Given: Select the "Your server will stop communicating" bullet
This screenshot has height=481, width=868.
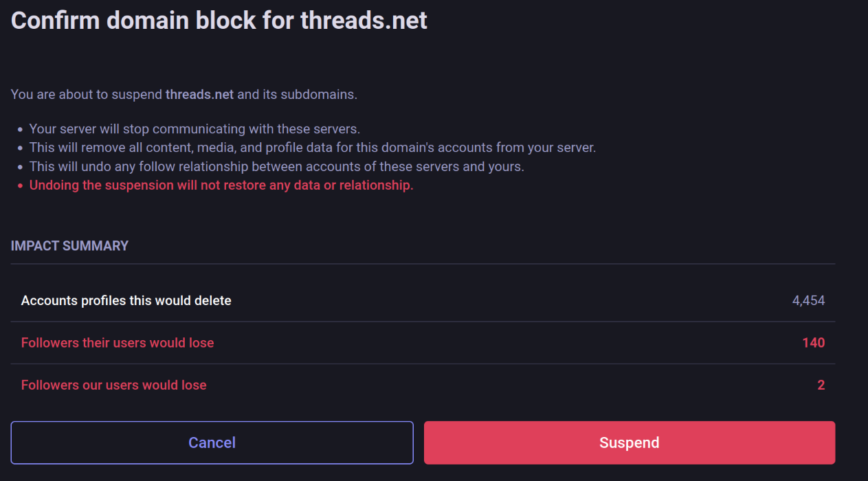Looking at the screenshot, I should [194, 129].
